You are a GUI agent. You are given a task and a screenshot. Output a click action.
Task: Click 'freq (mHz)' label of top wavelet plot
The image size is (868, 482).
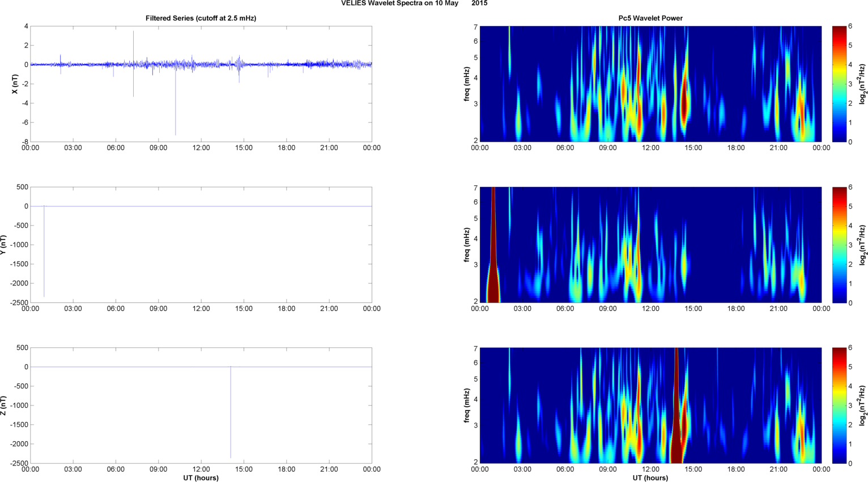pos(466,84)
